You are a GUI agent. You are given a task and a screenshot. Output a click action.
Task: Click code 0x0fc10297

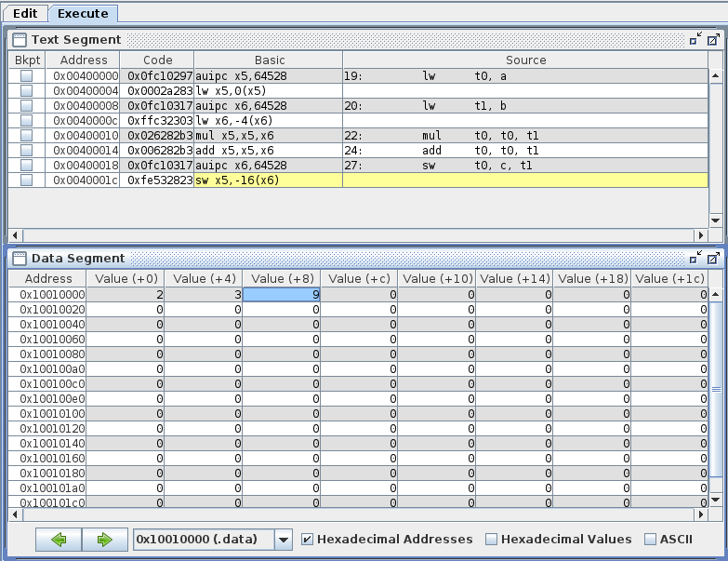point(157,75)
